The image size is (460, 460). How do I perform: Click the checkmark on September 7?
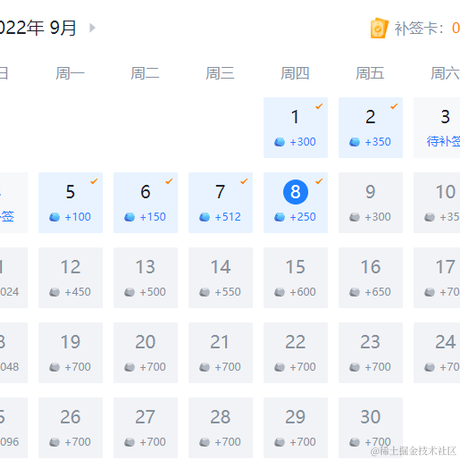pos(244,181)
